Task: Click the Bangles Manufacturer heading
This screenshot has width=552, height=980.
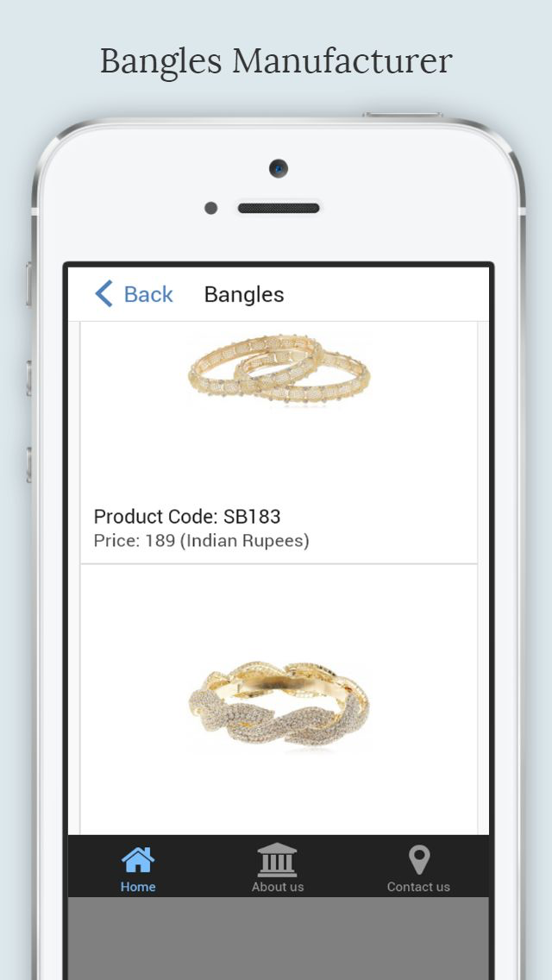Action: pyautogui.click(x=276, y=61)
